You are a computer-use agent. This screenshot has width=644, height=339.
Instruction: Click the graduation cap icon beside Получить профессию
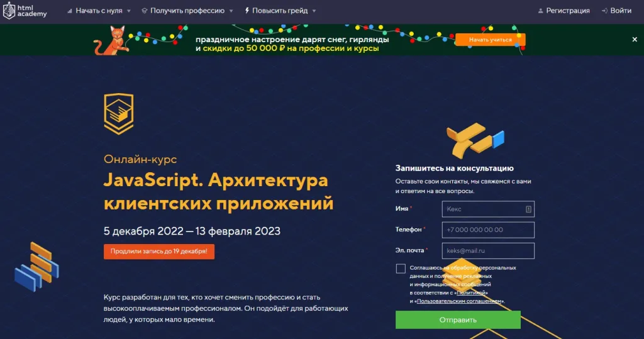144,11
